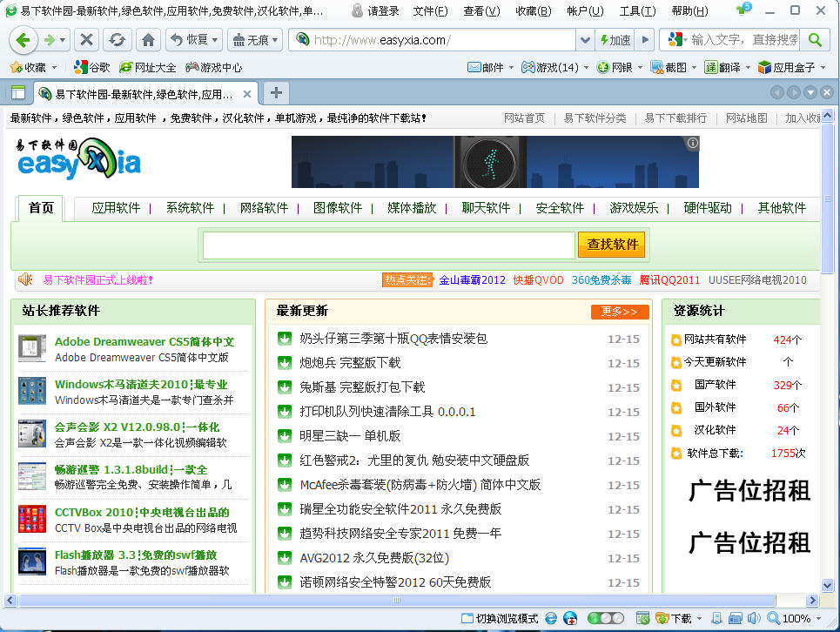Refresh the page with reload icon

click(117, 40)
